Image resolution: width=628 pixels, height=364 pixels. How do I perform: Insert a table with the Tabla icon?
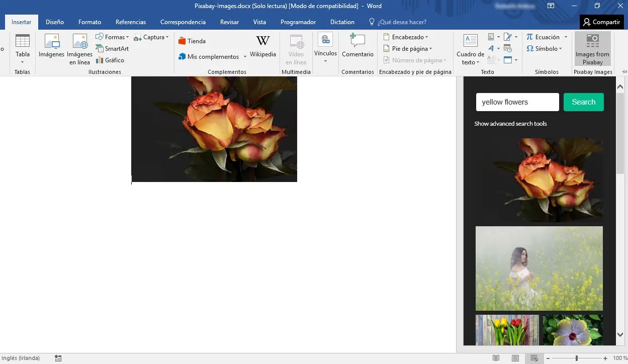[23, 48]
